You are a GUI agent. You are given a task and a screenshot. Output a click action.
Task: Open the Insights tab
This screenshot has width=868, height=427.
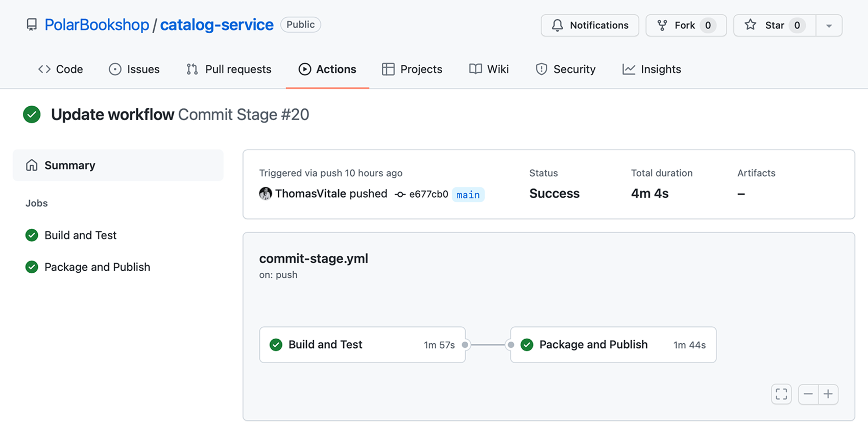pyautogui.click(x=652, y=69)
